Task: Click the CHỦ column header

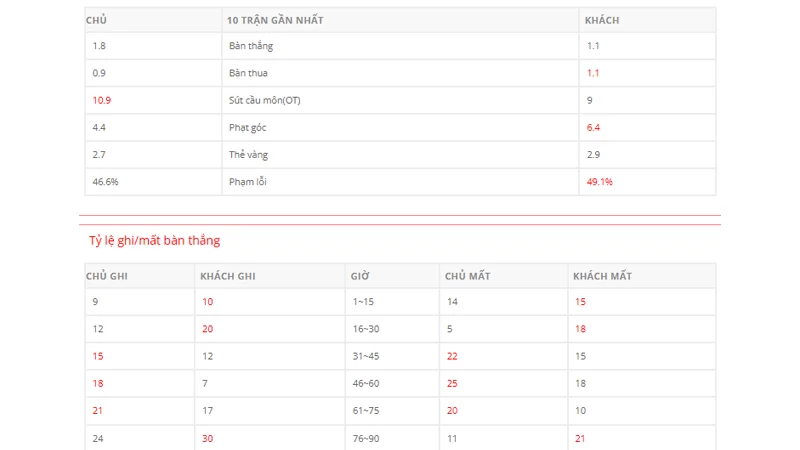Action: coord(96,20)
